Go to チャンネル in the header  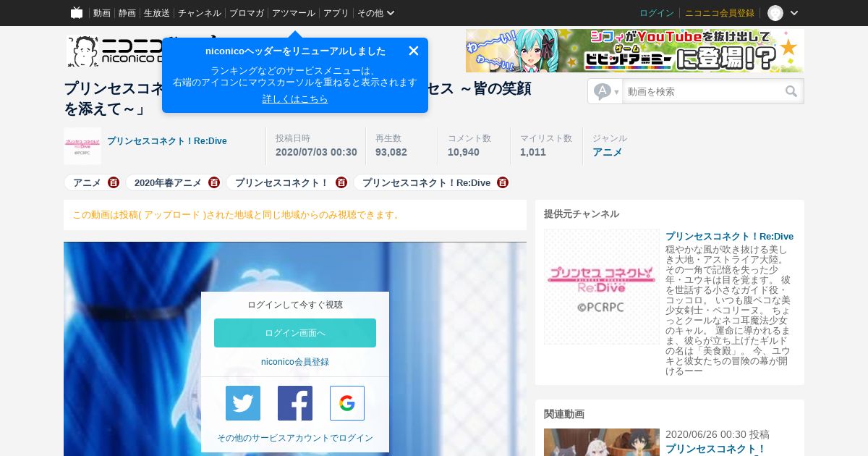point(200,13)
